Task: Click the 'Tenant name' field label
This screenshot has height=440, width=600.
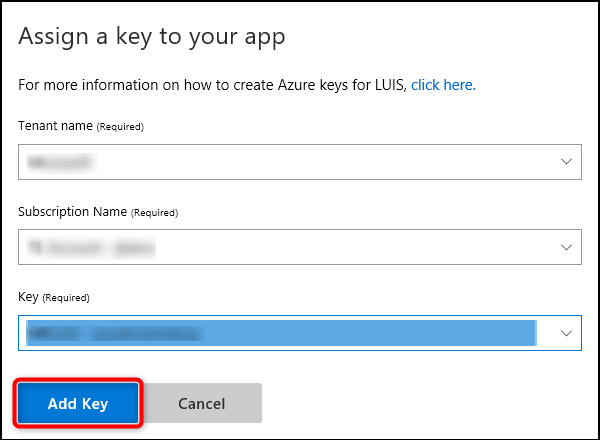Action: (55, 127)
